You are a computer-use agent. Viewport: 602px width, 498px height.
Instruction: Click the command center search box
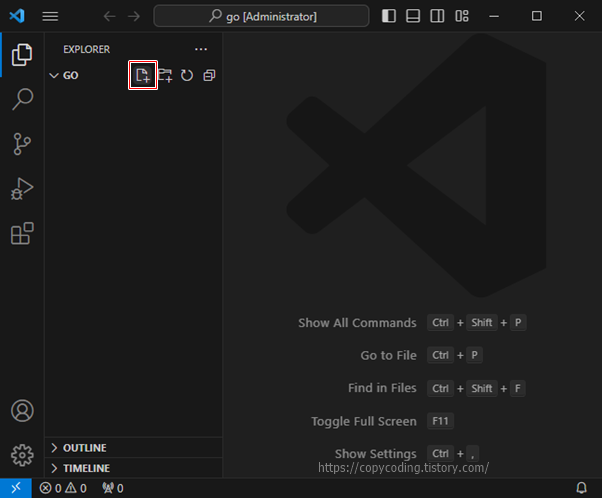[261, 16]
